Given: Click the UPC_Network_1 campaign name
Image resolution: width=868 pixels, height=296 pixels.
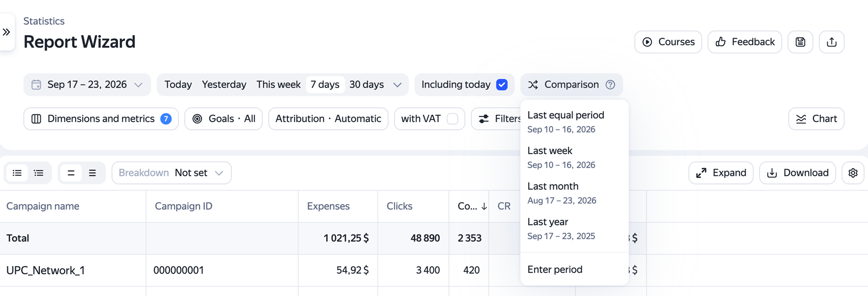Looking at the screenshot, I should coord(46,270).
